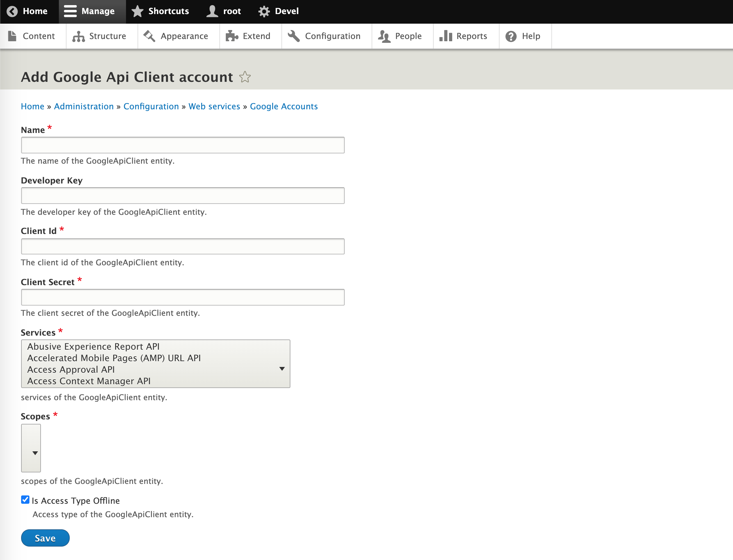Image resolution: width=733 pixels, height=560 pixels.
Task: Click the Save button
Action: click(45, 538)
